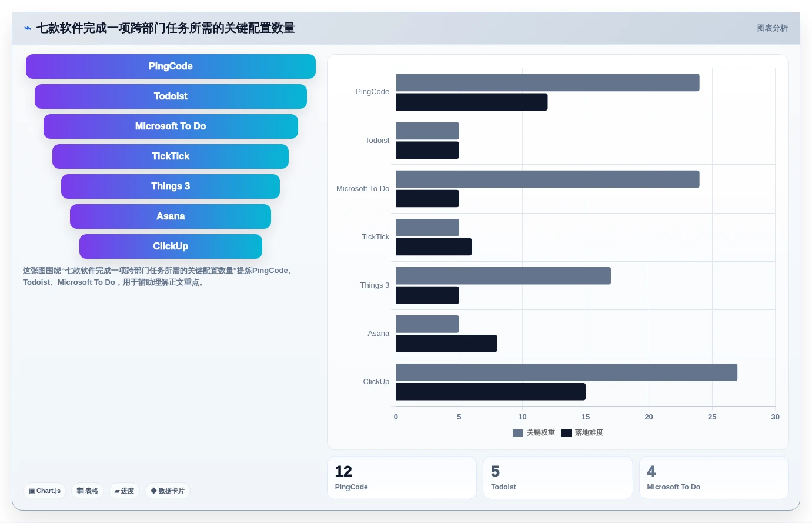Click the 落地难度 legend color box

(566, 433)
